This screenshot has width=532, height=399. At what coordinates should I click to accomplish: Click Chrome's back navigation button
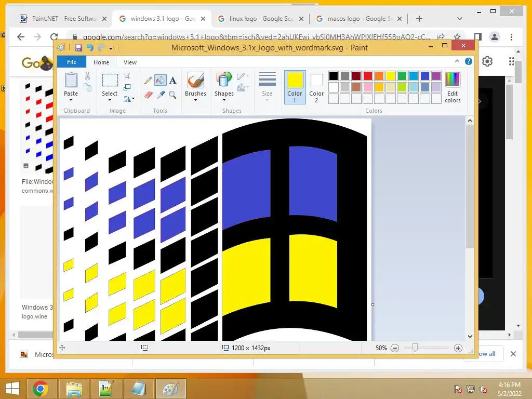(x=21, y=37)
